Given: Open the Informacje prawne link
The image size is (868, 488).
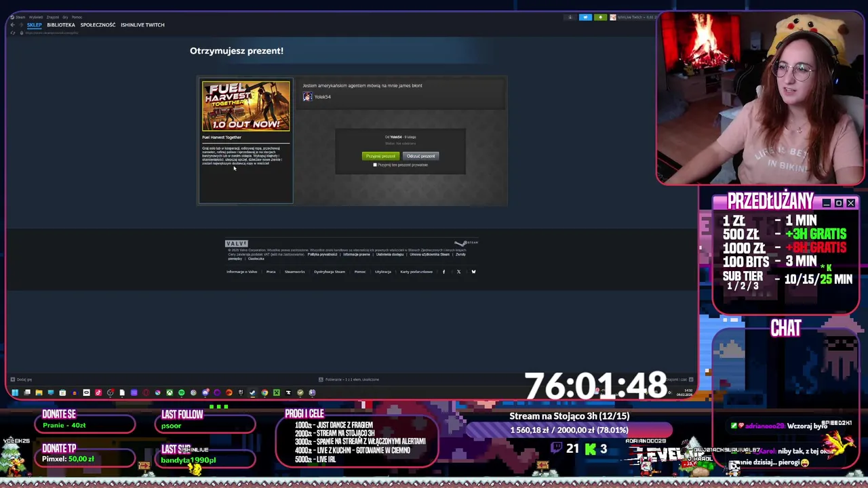Looking at the screenshot, I should pos(357,254).
